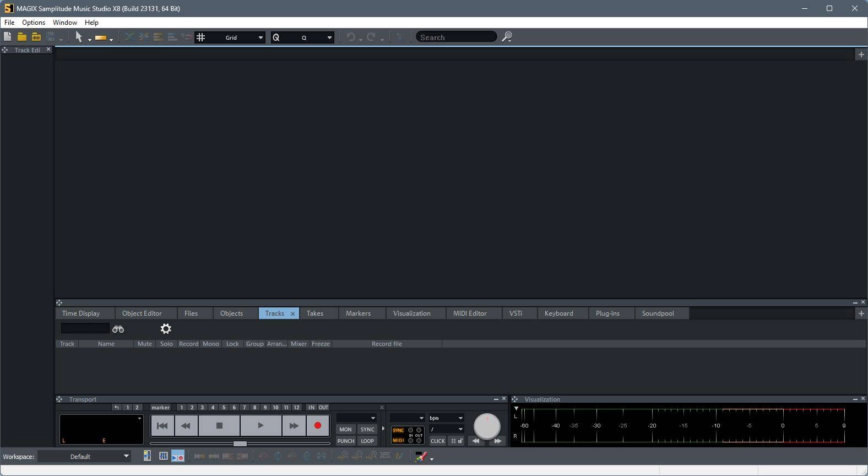This screenshot has width=868, height=476.
Task: Open the Help menu
Action: click(91, 23)
